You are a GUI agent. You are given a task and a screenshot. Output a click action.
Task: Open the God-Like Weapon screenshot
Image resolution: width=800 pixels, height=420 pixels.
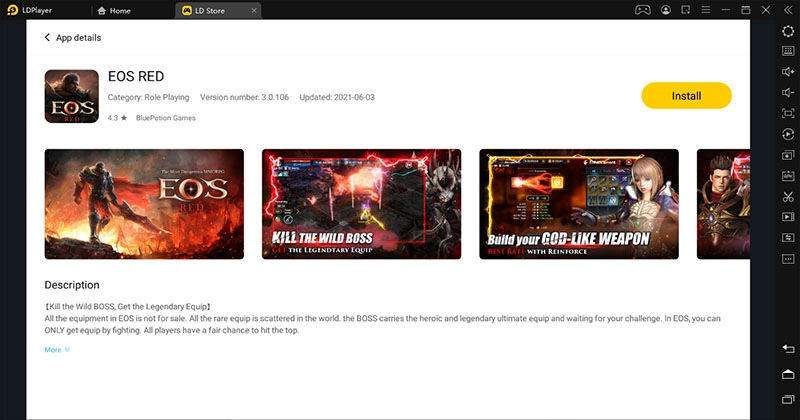pos(579,204)
